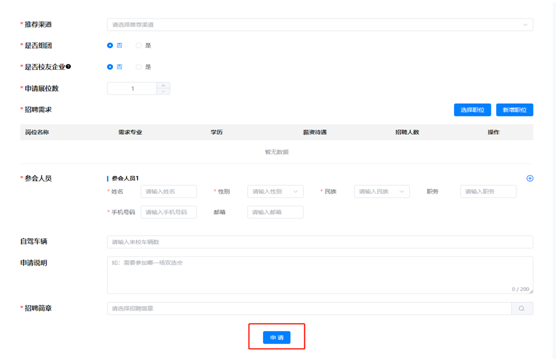Add another 参会人员 with plus icon
This screenshot has width=558, height=361.
(x=530, y=178)
